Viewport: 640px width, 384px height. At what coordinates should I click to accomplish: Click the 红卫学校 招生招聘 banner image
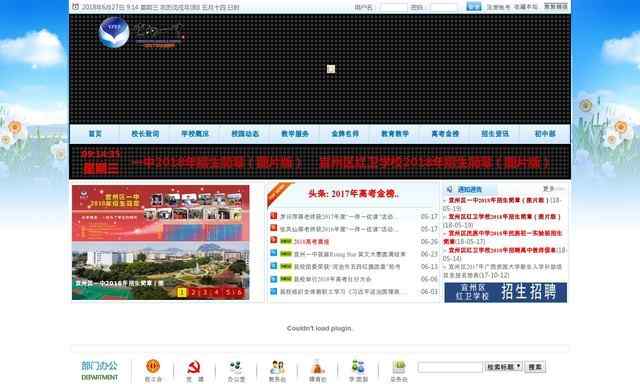pos(505,292)
